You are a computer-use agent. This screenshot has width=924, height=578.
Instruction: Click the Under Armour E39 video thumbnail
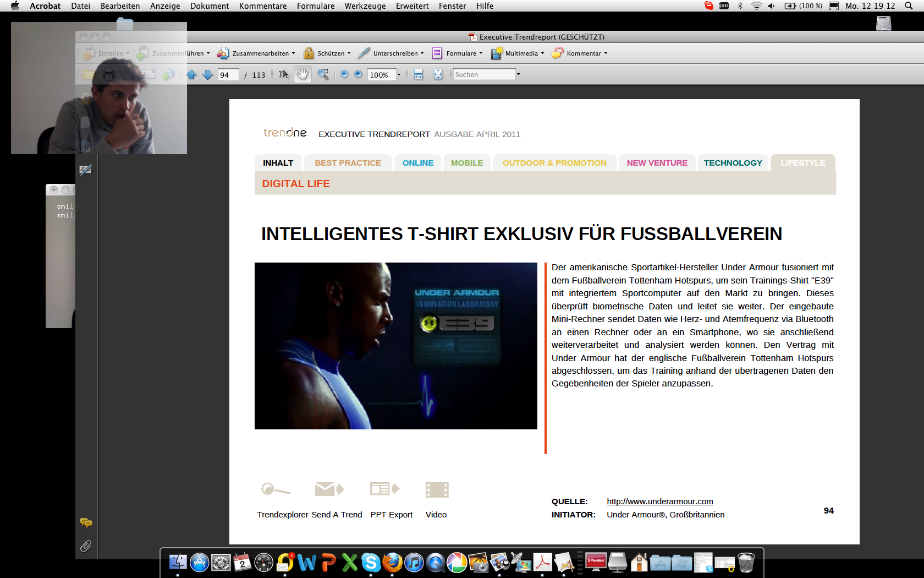[x=396, y=346]
